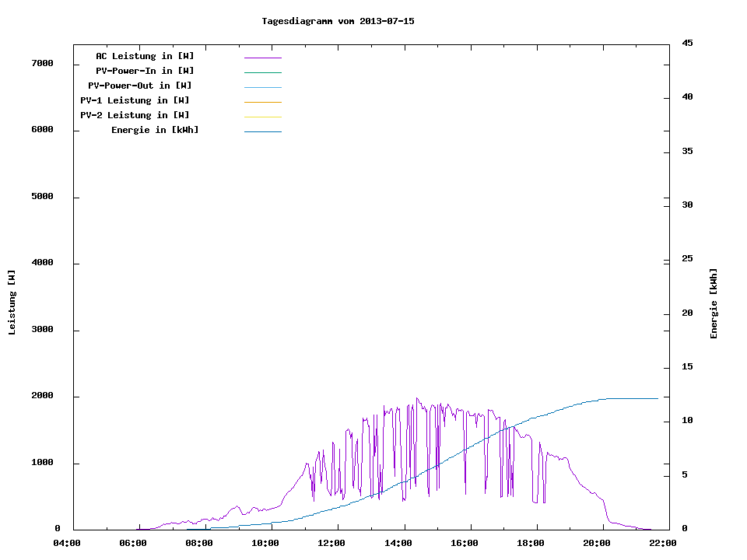The image size is (747, 560).
Task: Click the 7000 value on the left axis
Action: pos(42,63)
